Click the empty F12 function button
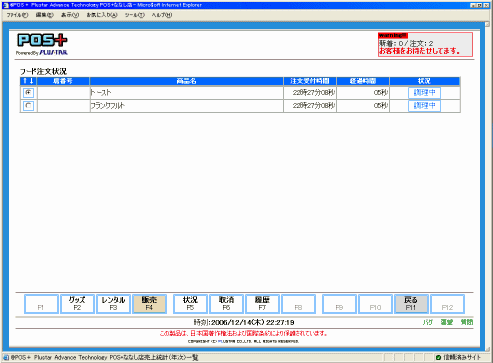The height and width of the screenshot is (363, 493). tap(447, 304)
